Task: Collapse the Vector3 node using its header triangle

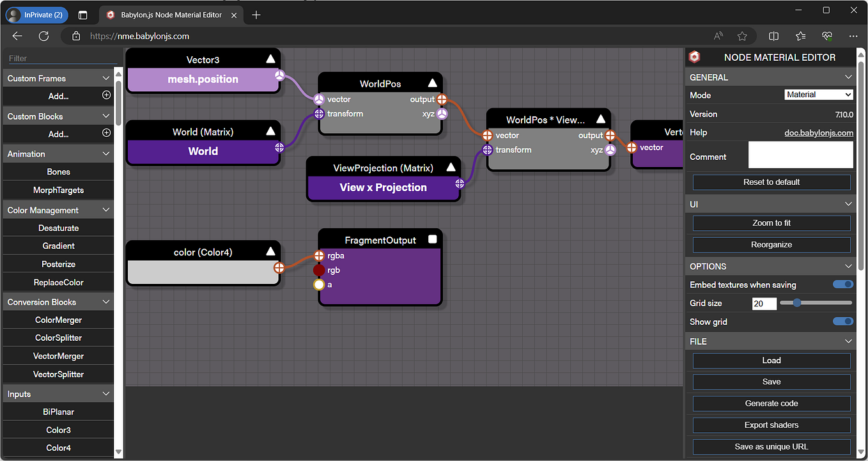Action: tap(271, 59)
